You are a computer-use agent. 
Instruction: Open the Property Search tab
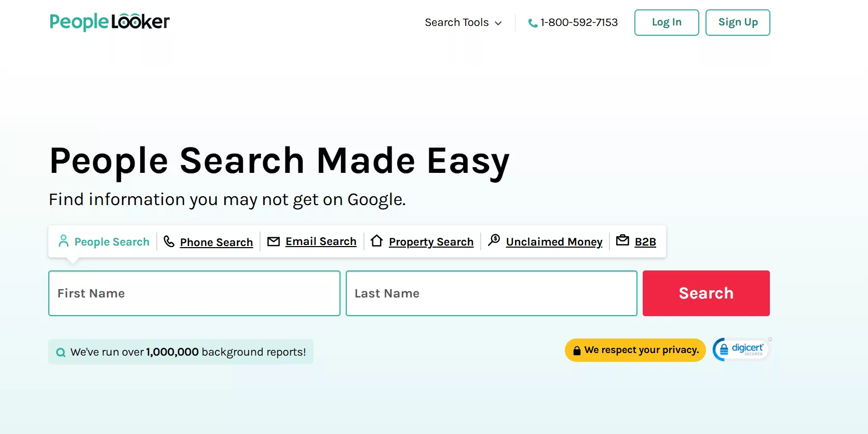(423, 241)
